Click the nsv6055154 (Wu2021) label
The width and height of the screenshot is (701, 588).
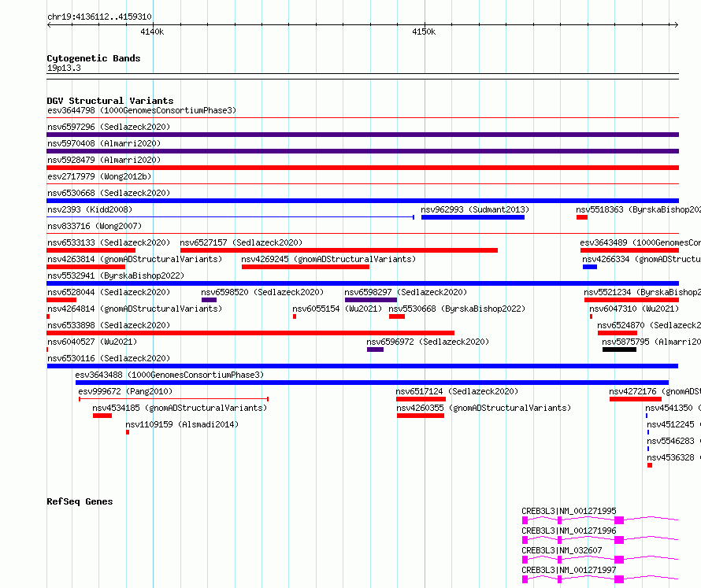(x=337, y=309)
